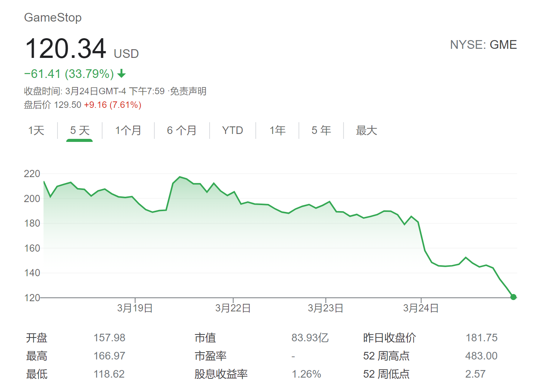This screenshot has height=392, width=538.
Task: Click the −61.41 (33.79%) change value
Action: 69,74
